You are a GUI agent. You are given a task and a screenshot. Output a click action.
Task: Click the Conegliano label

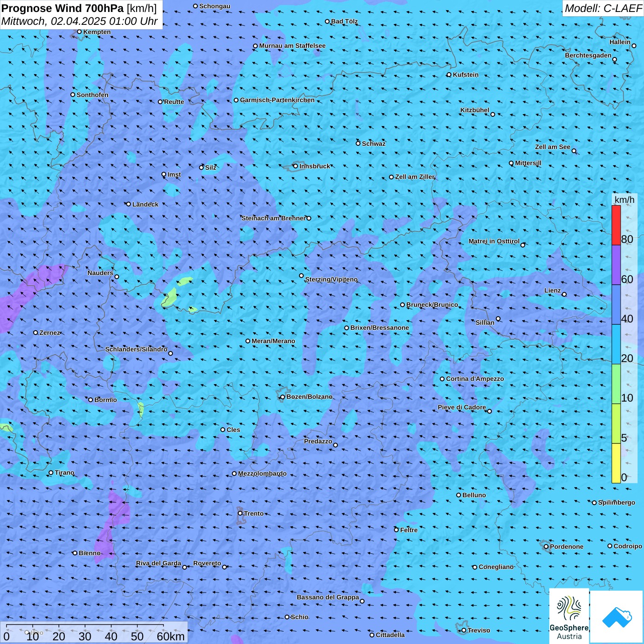click(496, 567)
